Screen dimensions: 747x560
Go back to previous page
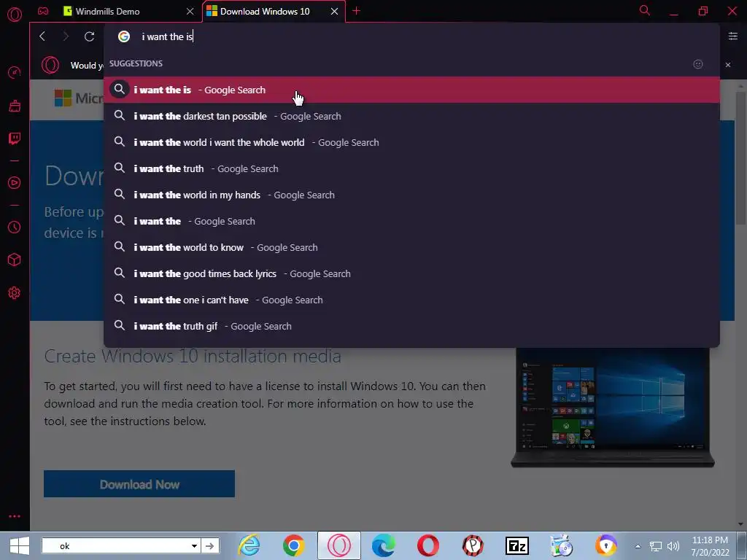pyautogui.click(x=42, y=36)
